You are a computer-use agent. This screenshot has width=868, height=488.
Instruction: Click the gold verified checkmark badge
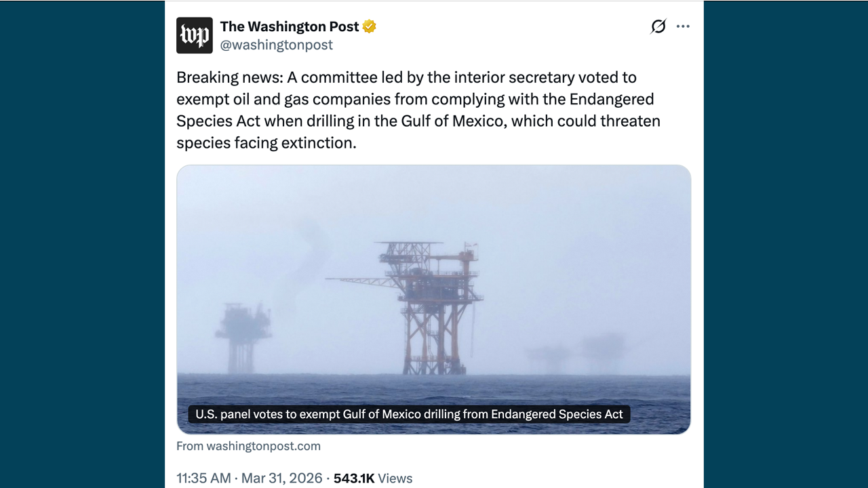[369, 26]
